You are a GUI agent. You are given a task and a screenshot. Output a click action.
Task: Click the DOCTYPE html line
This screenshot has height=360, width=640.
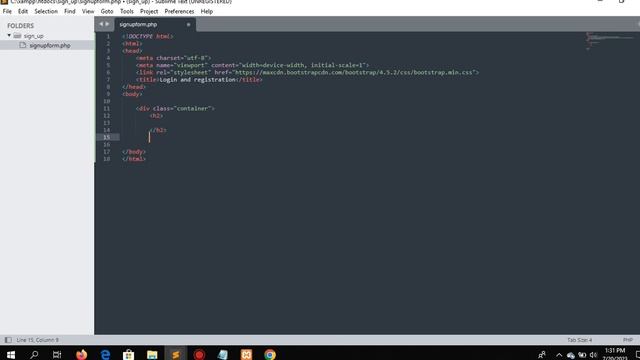pos(148,36)
